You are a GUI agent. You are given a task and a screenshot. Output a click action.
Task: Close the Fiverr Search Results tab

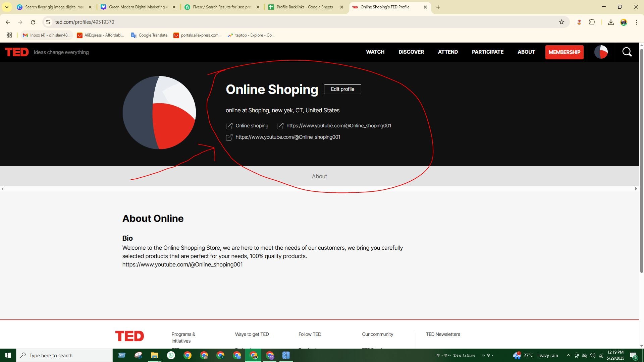[258, 7]
